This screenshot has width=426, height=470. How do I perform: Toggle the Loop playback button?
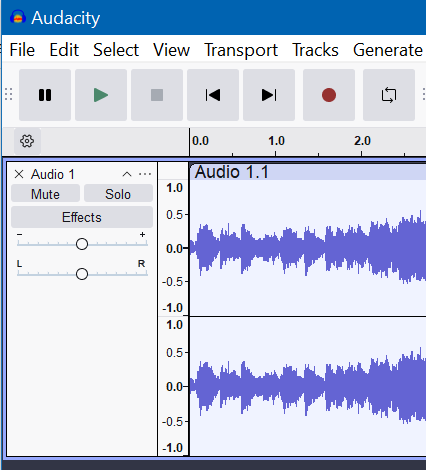pos(389,95)
